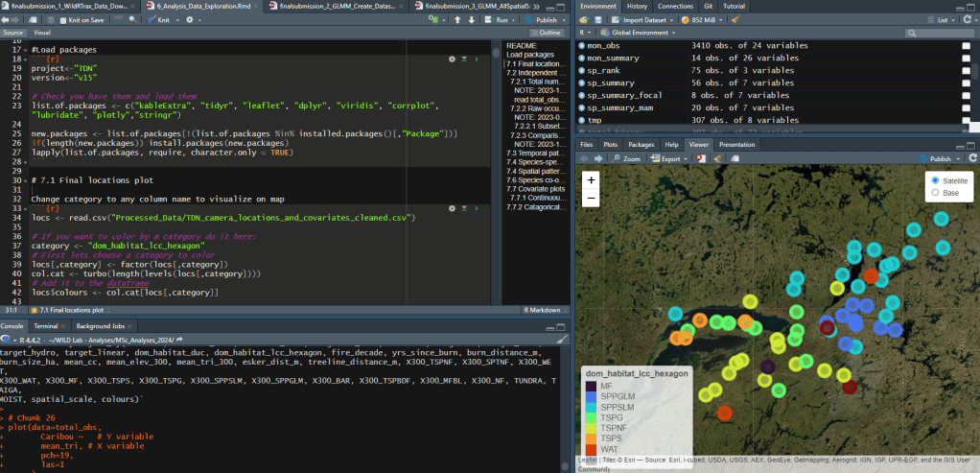Toggle the Knit on Save checkbox
This screenshot has height=473, width=980.
pos(63,19)
